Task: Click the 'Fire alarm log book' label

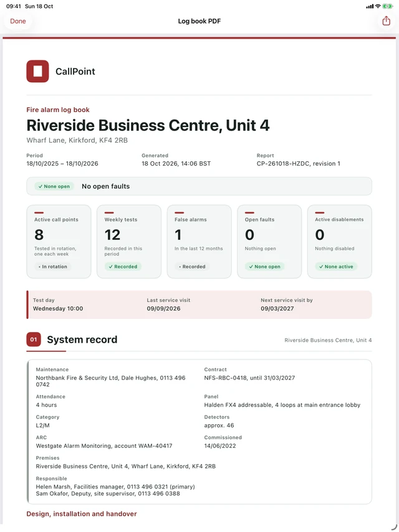Action: point(58,110)
